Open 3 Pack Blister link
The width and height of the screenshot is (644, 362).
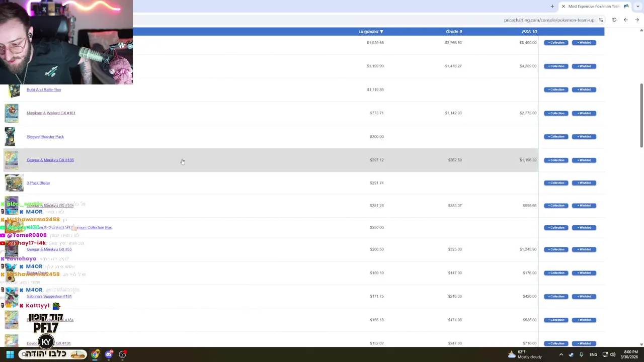point(38,183)
